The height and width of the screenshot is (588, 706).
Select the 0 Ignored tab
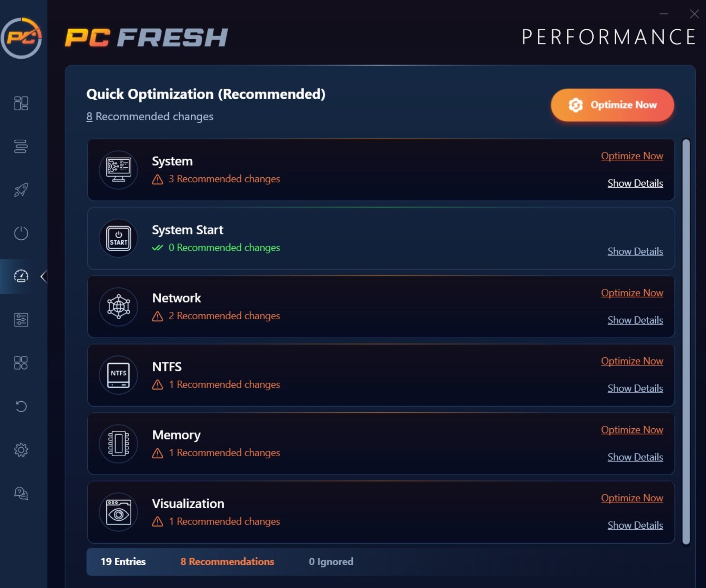[331, 561]
